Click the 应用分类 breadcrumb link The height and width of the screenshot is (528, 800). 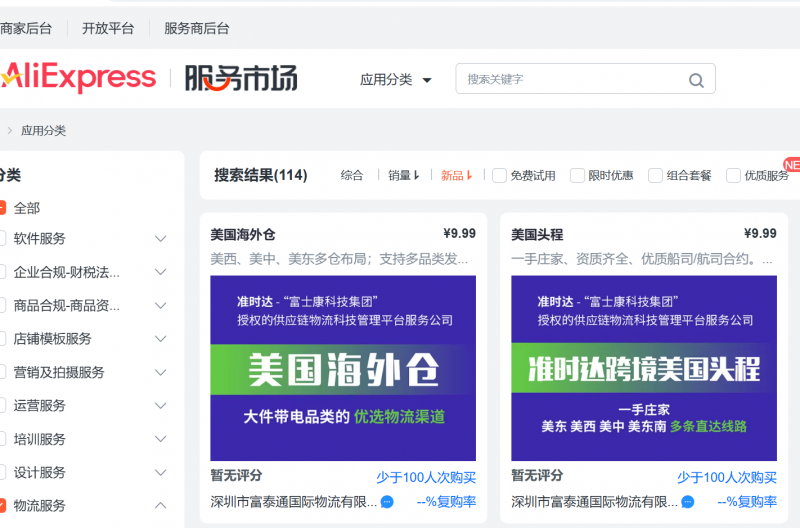click(x=43, y=131)
